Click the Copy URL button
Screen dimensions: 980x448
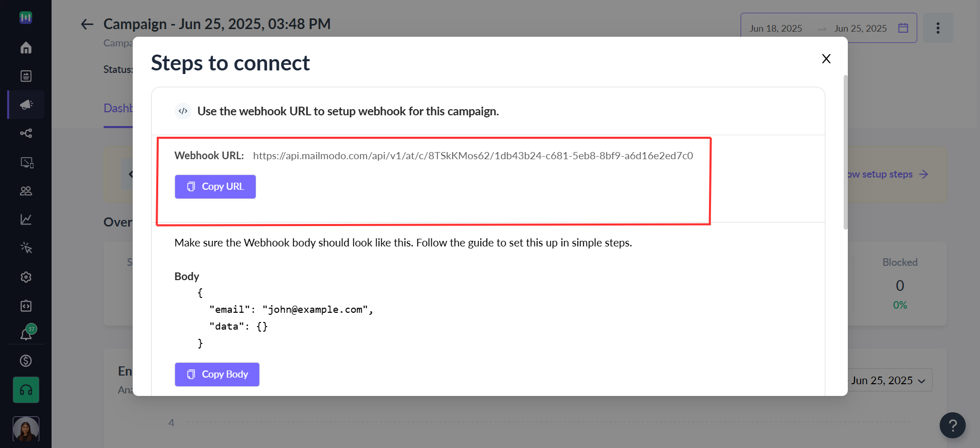coord(215,187)
